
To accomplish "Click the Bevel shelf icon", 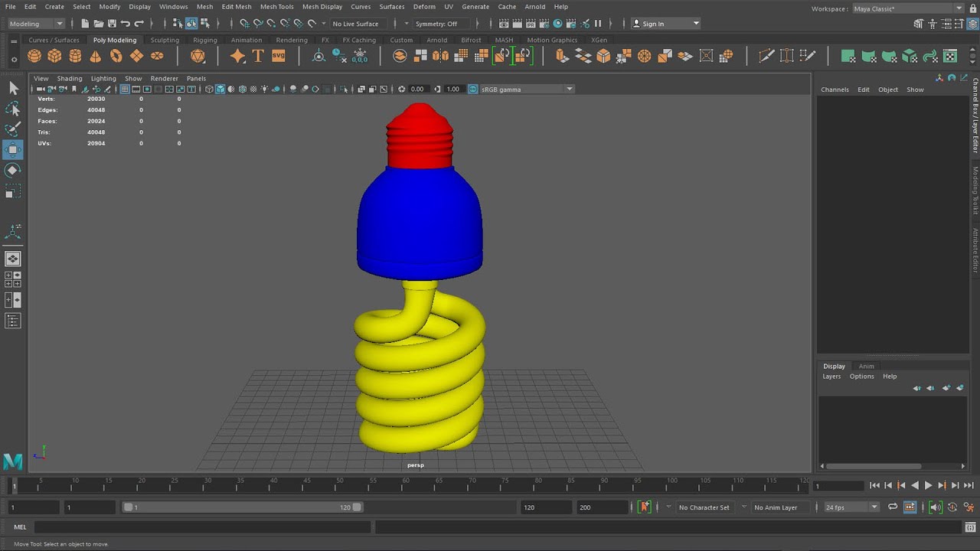I will tap(603, 56).
